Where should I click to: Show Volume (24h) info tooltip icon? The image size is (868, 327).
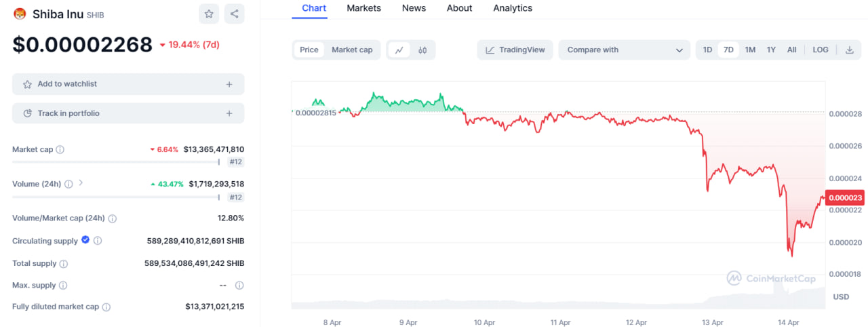point(68,184)
